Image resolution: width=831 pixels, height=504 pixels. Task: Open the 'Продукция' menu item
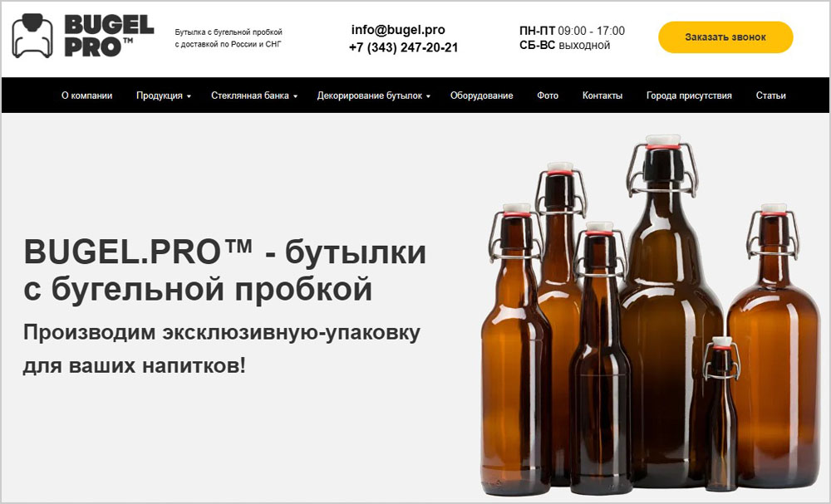tap(160, 95)
